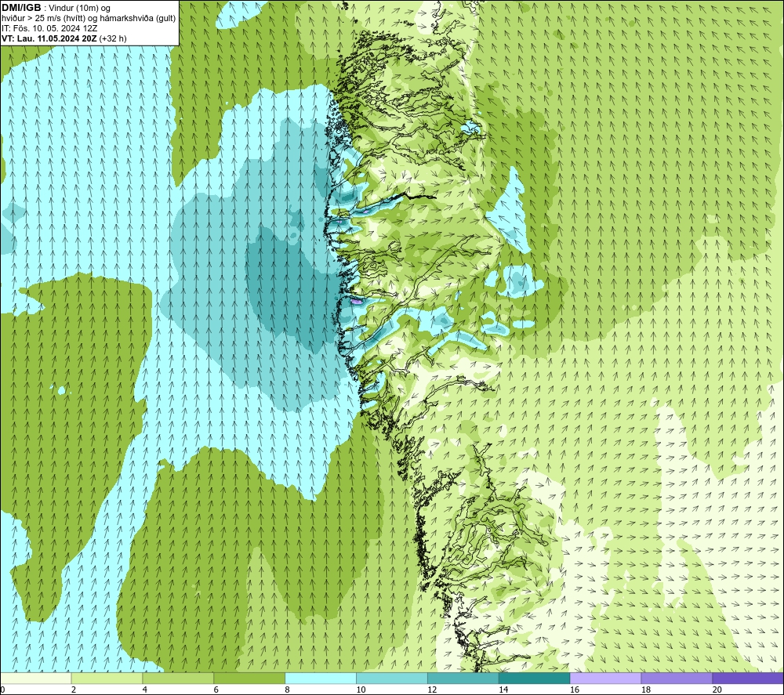This screenshot has height=695, width=784.
Task: Click the DMI/IGB title text
Action: coord(21,8)
